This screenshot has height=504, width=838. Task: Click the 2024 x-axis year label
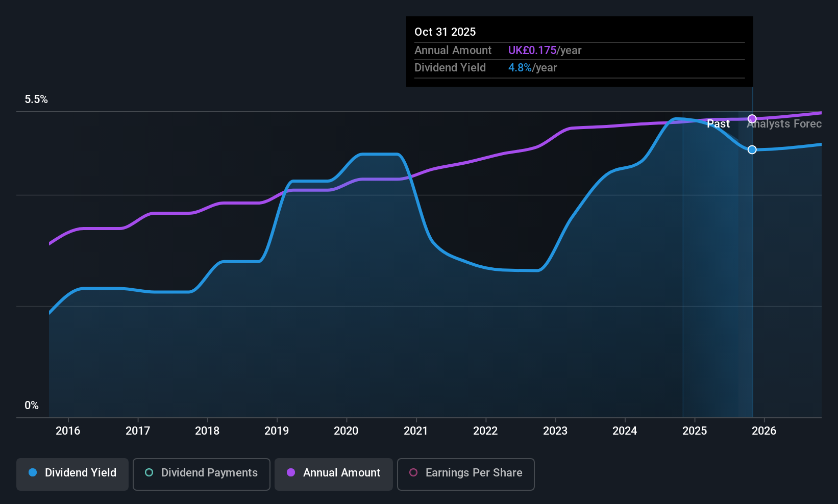coord(625,431)
